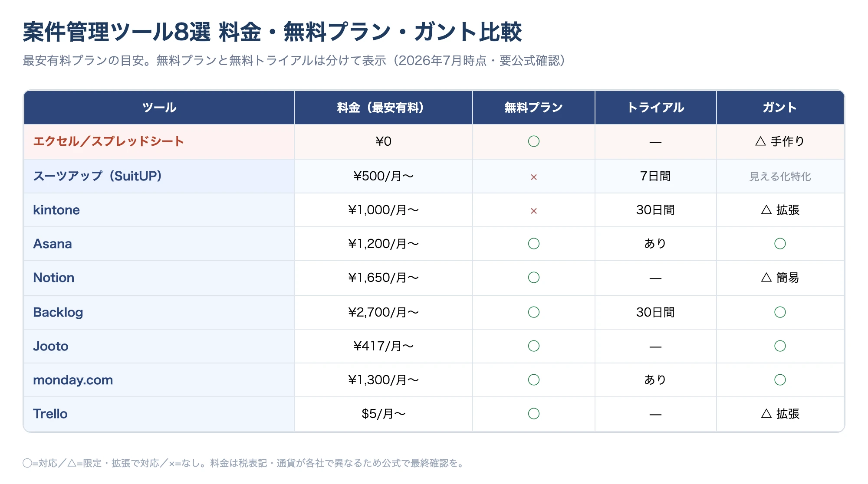Click the free-plan circle for Trello
868x484 pixels.
click(x=534, y=414)
